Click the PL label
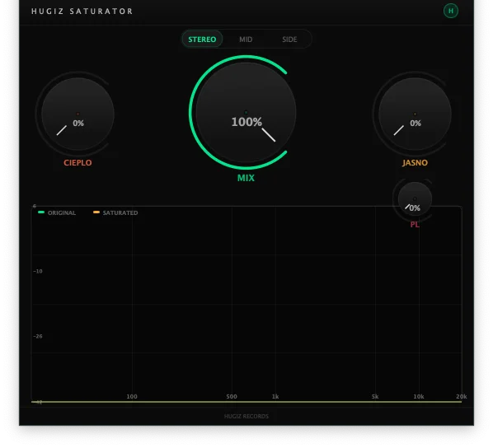 click(x=415, y=225)
